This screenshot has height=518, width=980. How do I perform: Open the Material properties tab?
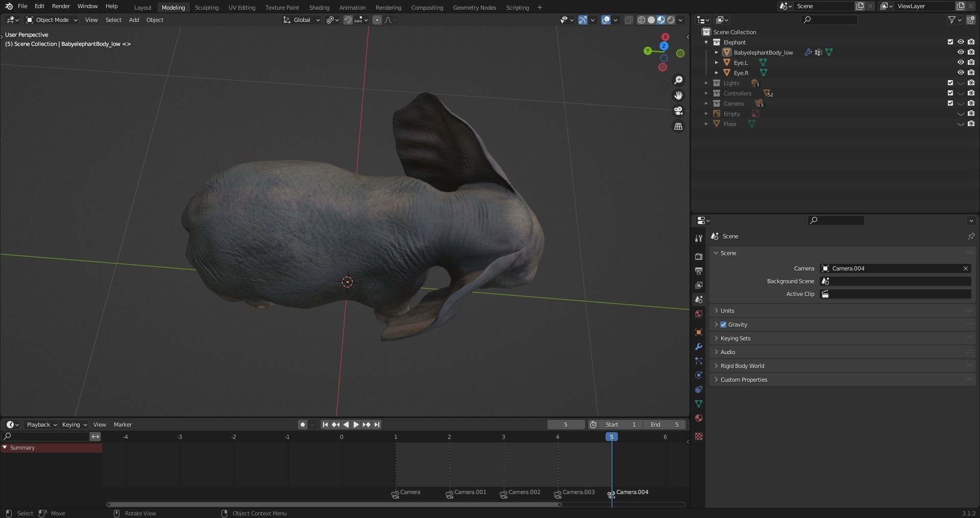(699, 418)
